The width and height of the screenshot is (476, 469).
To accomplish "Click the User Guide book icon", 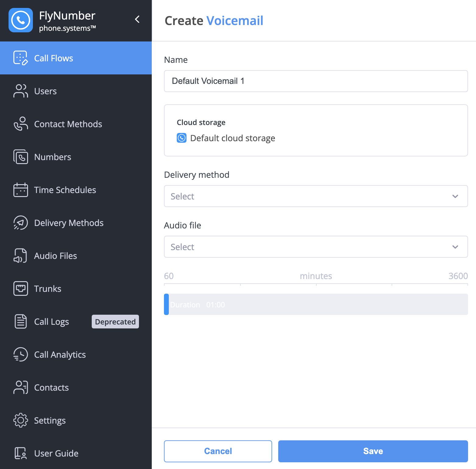I will tap(21, 453).
